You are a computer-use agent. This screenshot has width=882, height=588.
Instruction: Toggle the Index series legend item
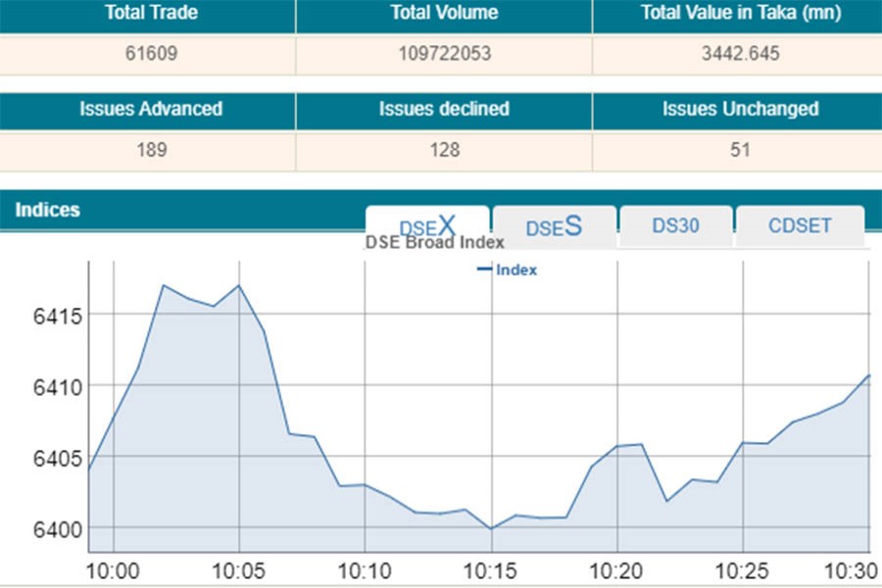508,270
